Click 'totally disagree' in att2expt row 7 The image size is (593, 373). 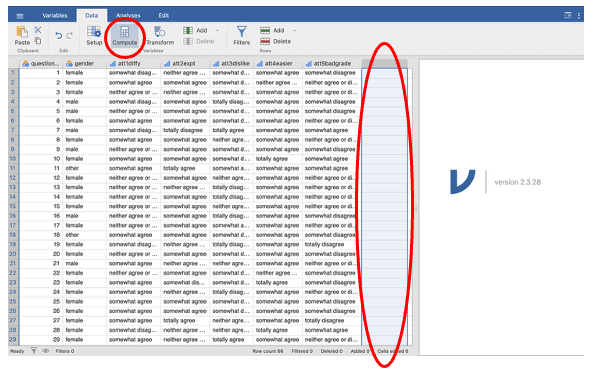click(x=185, y=130)
